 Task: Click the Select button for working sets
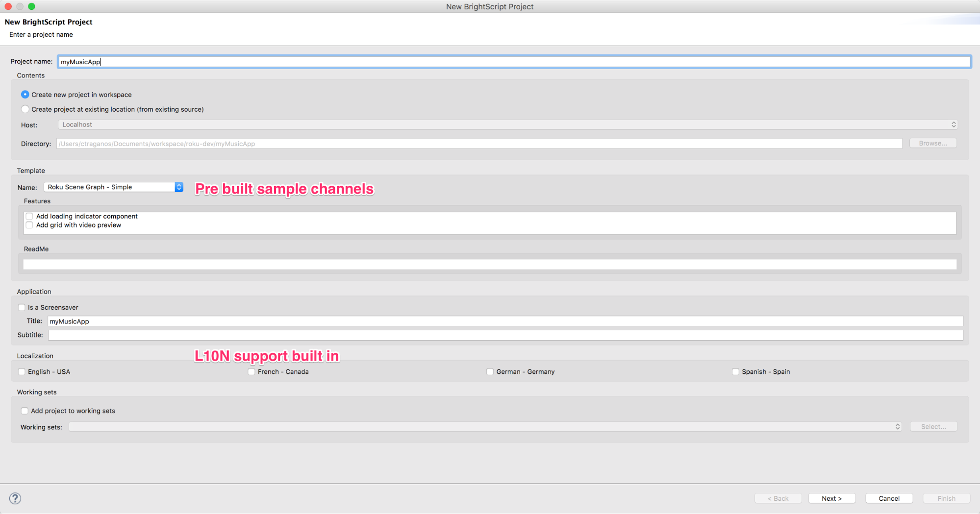click(933, 426)
